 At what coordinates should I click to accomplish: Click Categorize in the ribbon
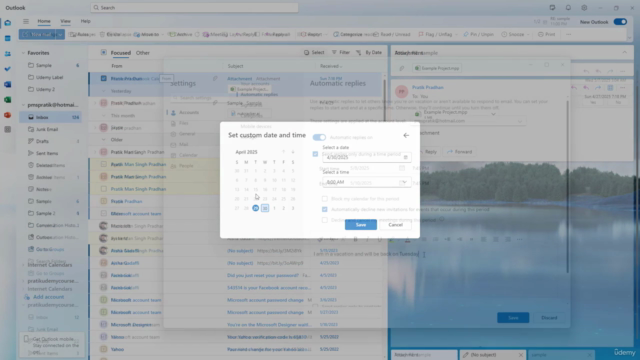coord(348,34)
